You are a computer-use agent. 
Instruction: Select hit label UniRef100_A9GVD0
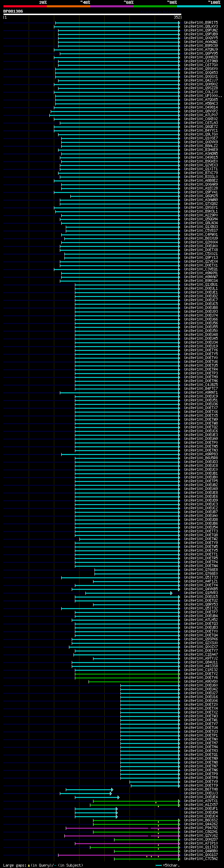pyautogui.click(x=201, y=681)
